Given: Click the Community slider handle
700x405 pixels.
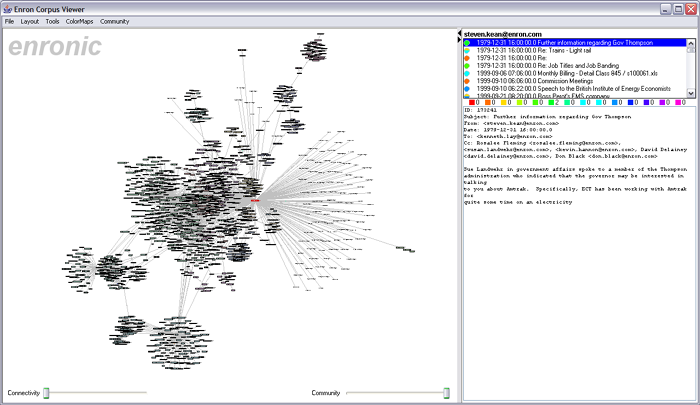Looking at the screenshot, I should [x=446, y=393].
